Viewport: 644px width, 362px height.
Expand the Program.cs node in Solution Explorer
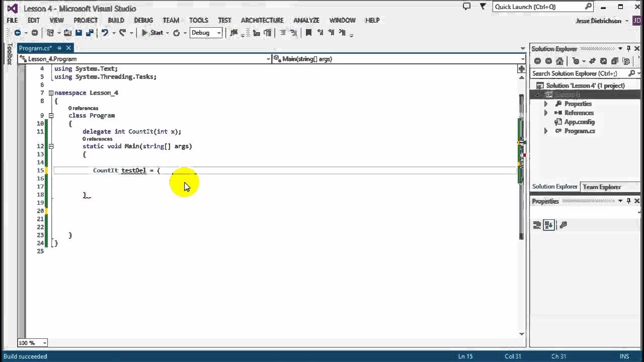546,131
